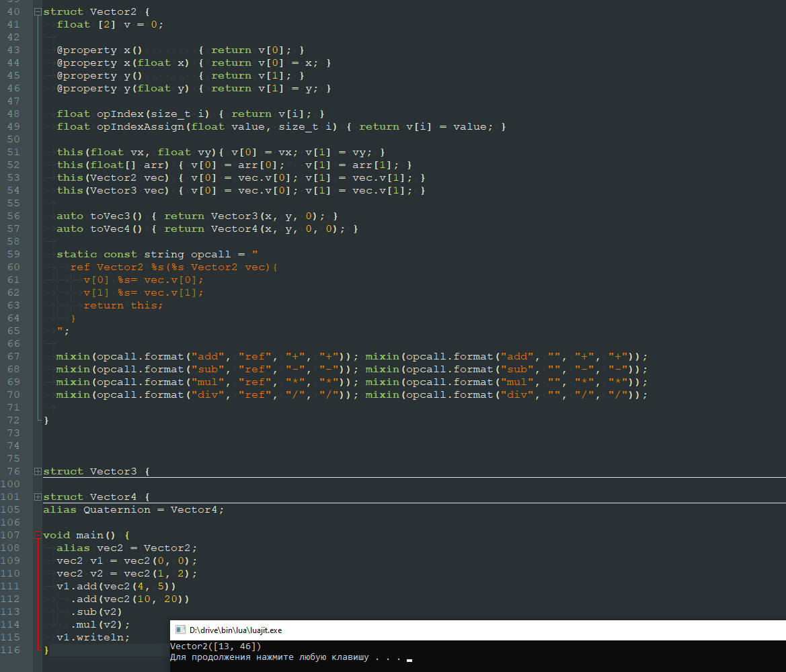This screenshot has width=786, height=672.
Task: Click the 'Quaternion' alias name
Action: coord(116,510)
